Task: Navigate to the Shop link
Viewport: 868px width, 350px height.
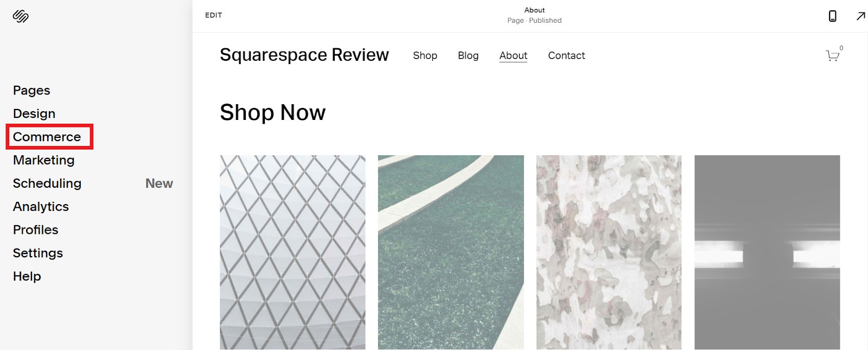Action: coord(425,55)
